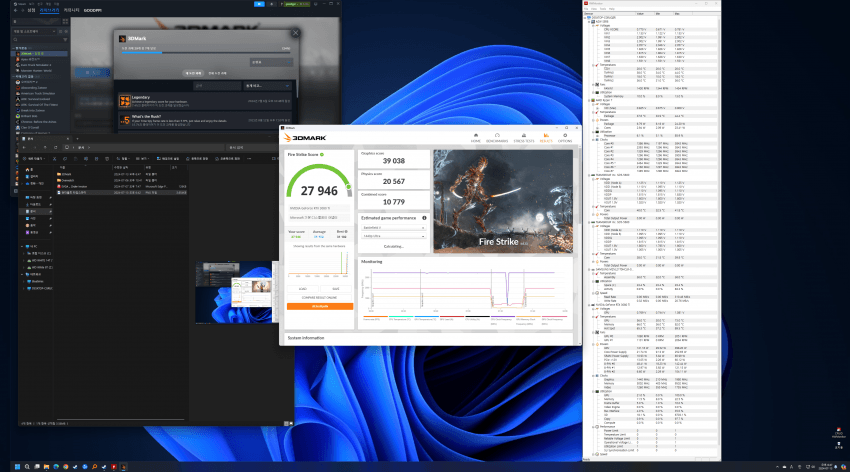Viewport: 850px width, 472px height.
Task: Open Options in the 3DMark window
Action: [565, 138]
